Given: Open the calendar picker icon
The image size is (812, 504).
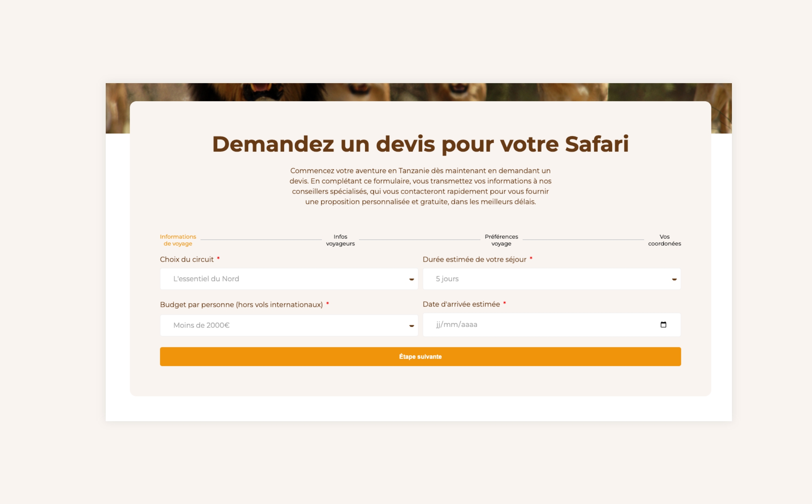Looking at the screenshot, I should click(663, 325).
